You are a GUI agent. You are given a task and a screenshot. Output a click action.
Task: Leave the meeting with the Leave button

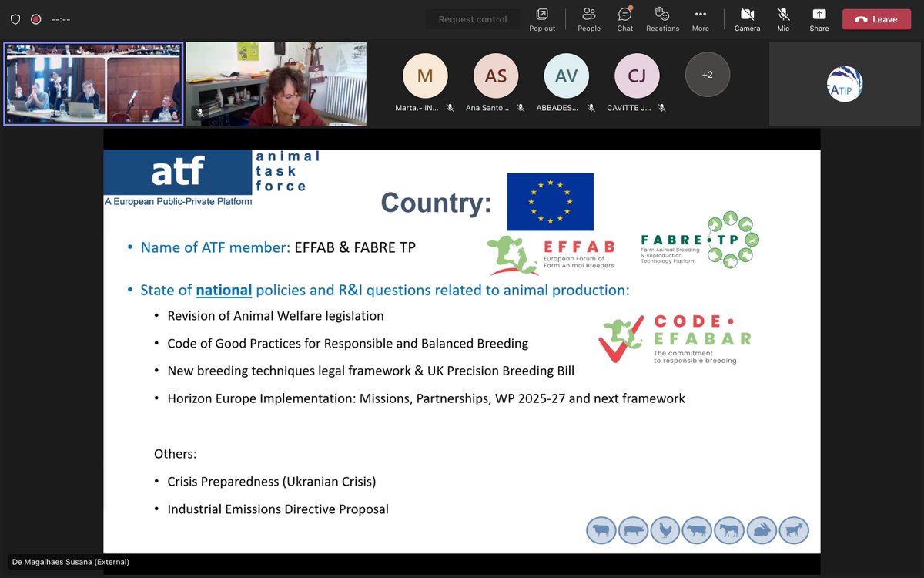876,19
